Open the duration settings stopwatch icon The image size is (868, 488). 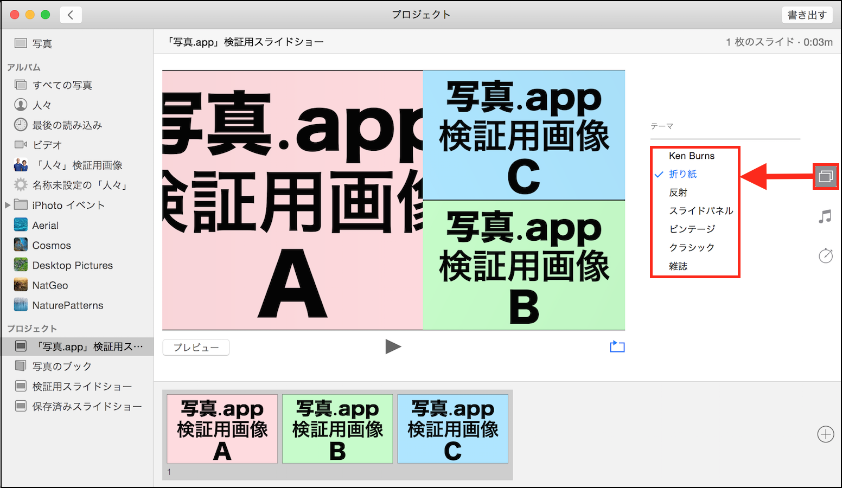(825, 255)
